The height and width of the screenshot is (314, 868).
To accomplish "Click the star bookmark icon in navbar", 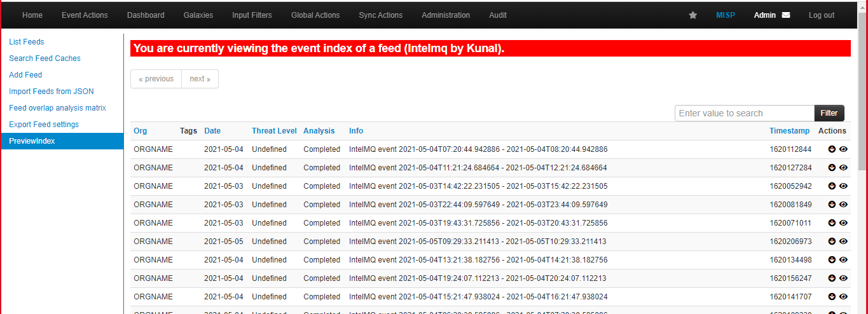I will point(692,15).
